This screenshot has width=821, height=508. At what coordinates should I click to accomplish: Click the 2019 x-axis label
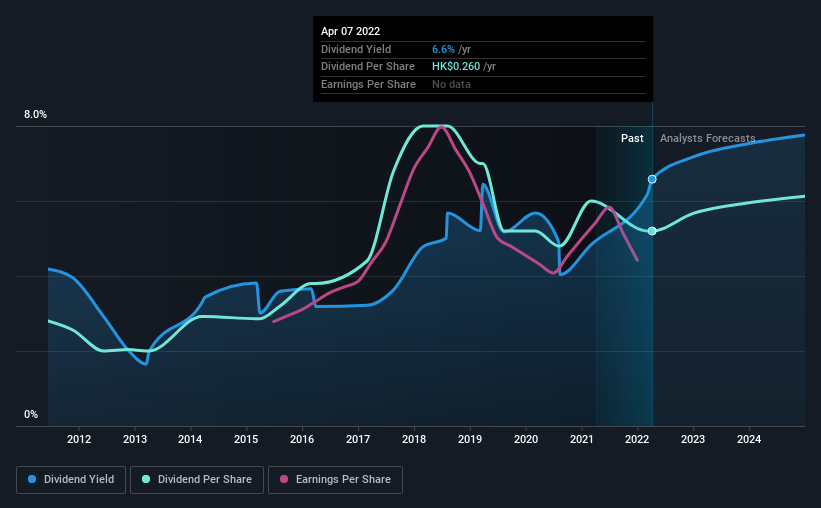(470, 439)
